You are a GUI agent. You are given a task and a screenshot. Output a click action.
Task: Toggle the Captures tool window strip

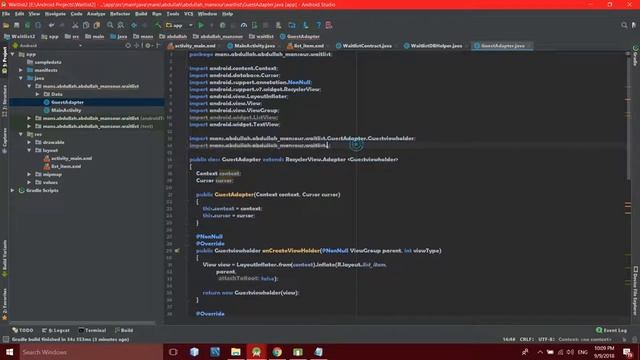point(4,140)
